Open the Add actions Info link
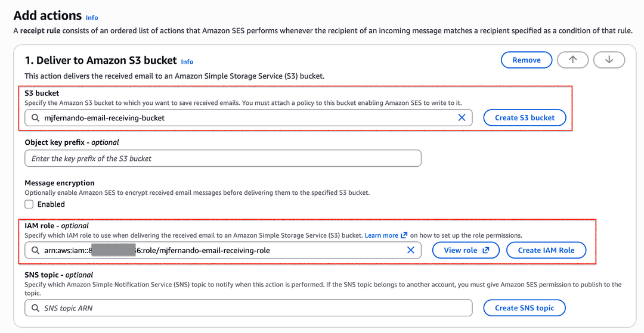Image resolution: width=644 pixels, height=333 pixels. [92, 18]
